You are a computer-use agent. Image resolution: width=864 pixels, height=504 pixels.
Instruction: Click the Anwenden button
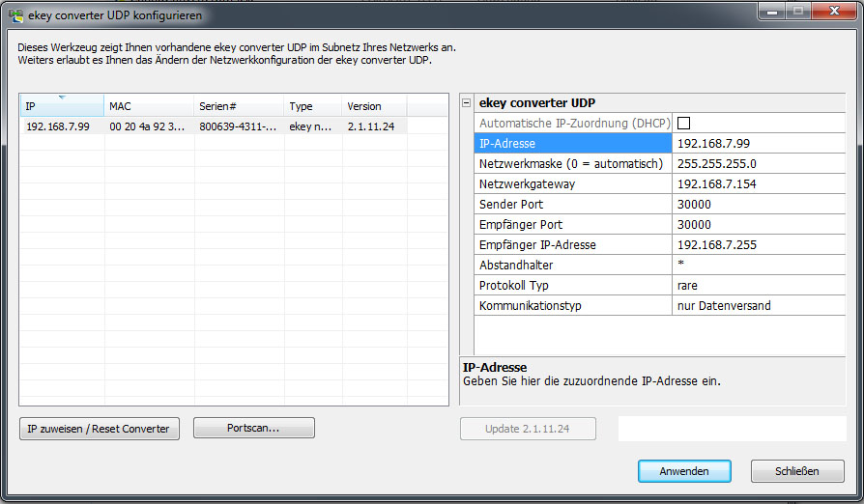point(684,471)
